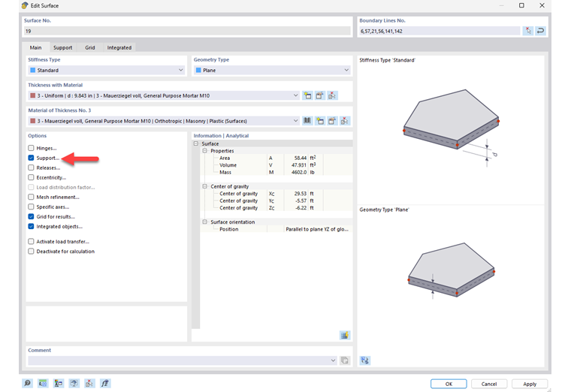Click thickness 3 red-brown color swatch
571x392 pixels.
[33, 95]
